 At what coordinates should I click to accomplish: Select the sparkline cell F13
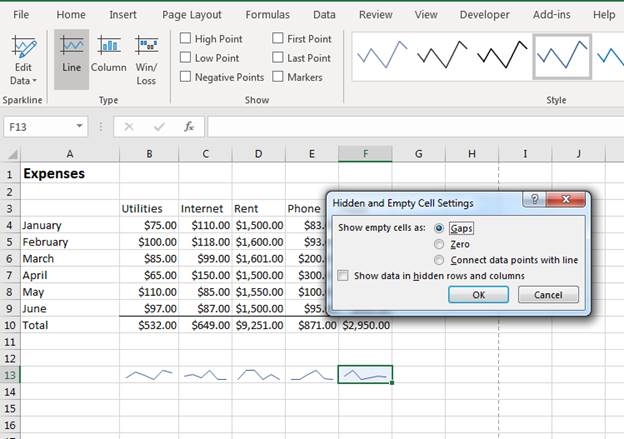coord(365,375)
